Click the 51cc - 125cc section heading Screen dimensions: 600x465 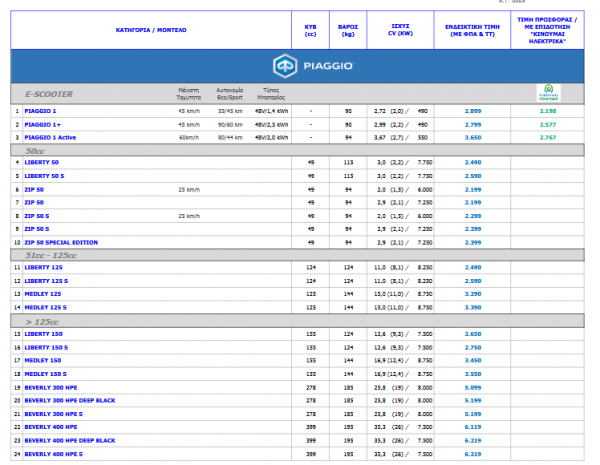click(51, 255)
